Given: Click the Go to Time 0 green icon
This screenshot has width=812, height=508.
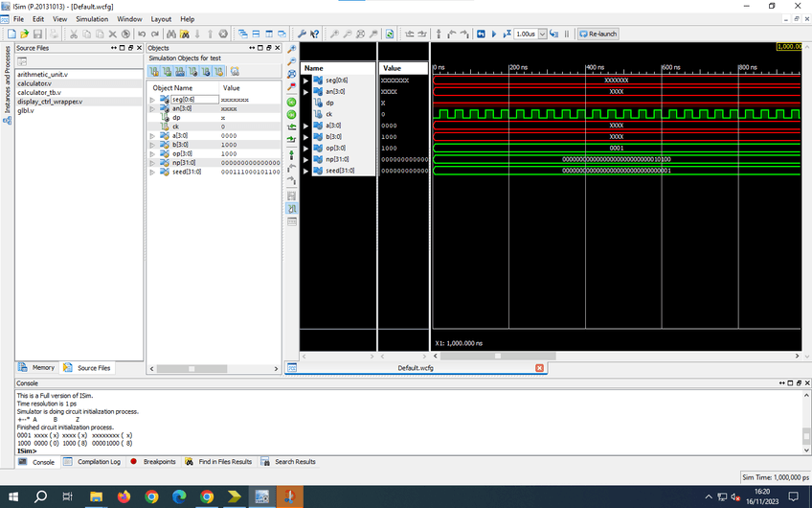Looking at the screenshot, I should point(291,101).
